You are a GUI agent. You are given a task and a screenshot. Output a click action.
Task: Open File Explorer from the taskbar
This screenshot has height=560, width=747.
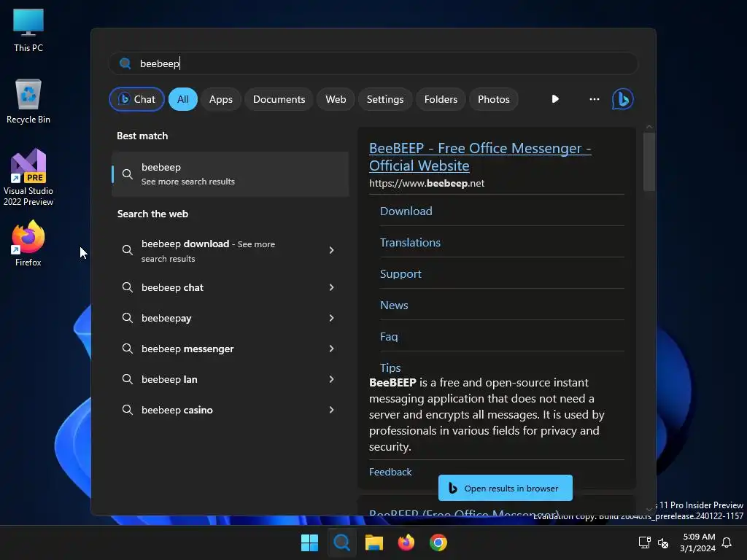coord(374,542)
